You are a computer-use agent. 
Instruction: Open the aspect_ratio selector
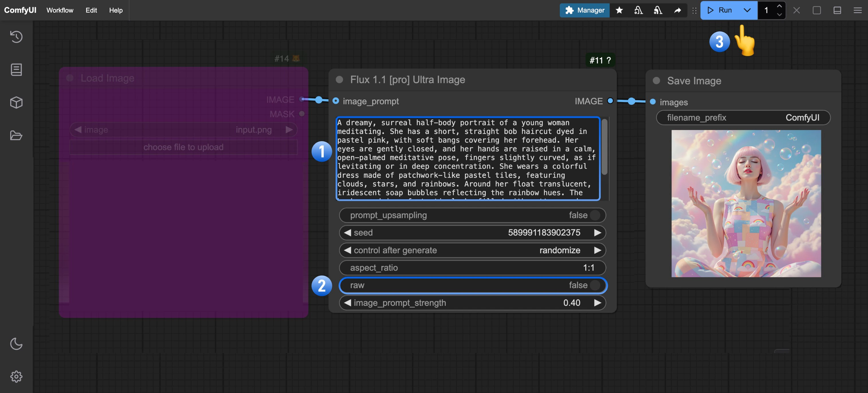[x=472, y=268]
